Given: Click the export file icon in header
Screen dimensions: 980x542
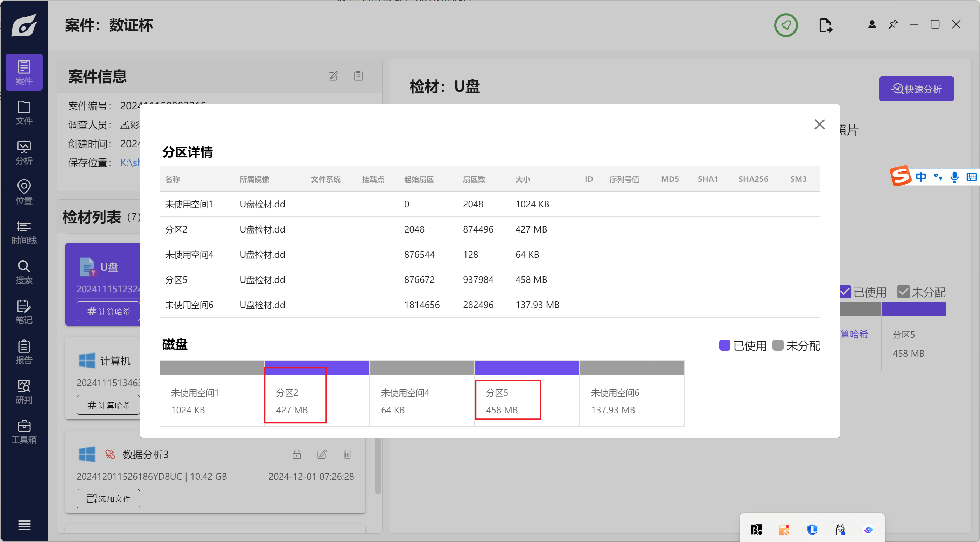Looking at the screenshot, I should click(825, 25).
